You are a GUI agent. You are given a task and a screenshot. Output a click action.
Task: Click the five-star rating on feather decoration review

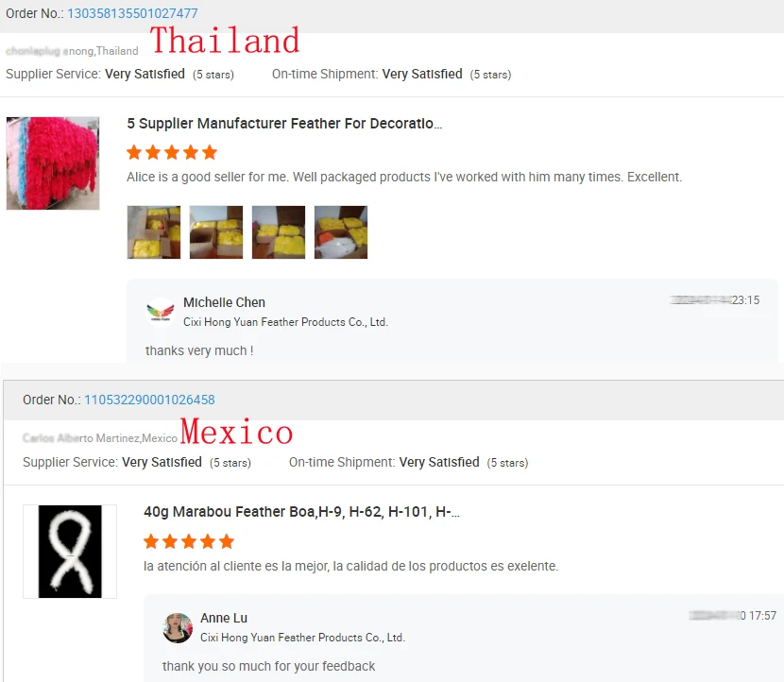172,152
